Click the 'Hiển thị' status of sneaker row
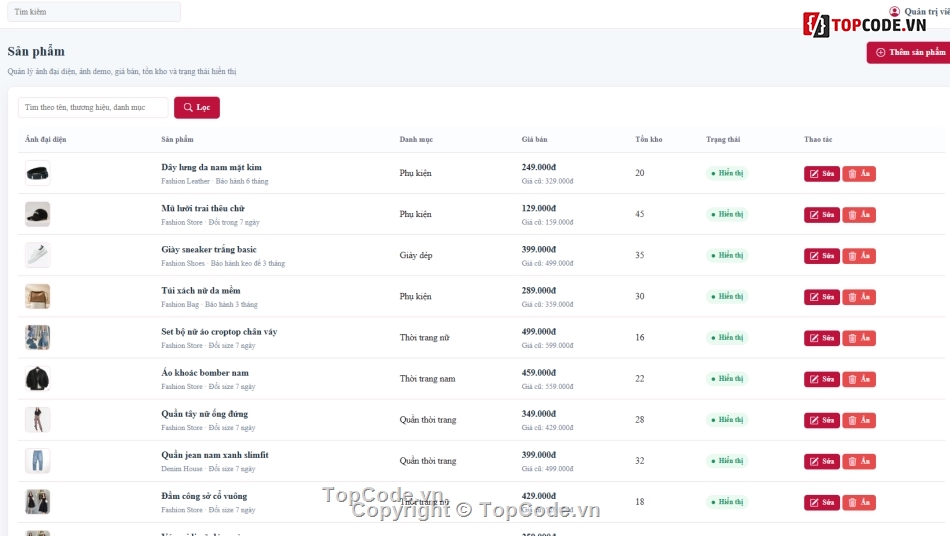Screen dimensions: 950x536 coord(727,256)
